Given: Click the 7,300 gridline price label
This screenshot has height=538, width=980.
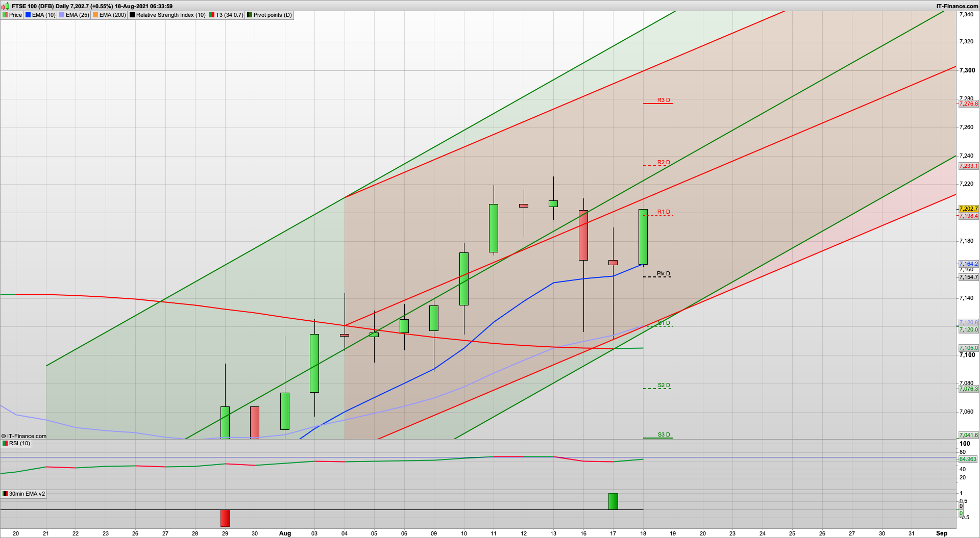Looking at the screenshot, I should [967, 70].
